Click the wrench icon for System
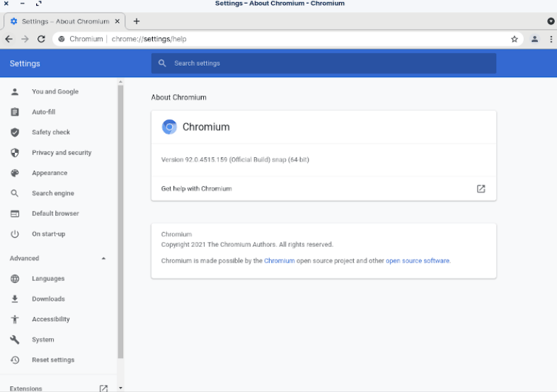 (x=15, y=340)
